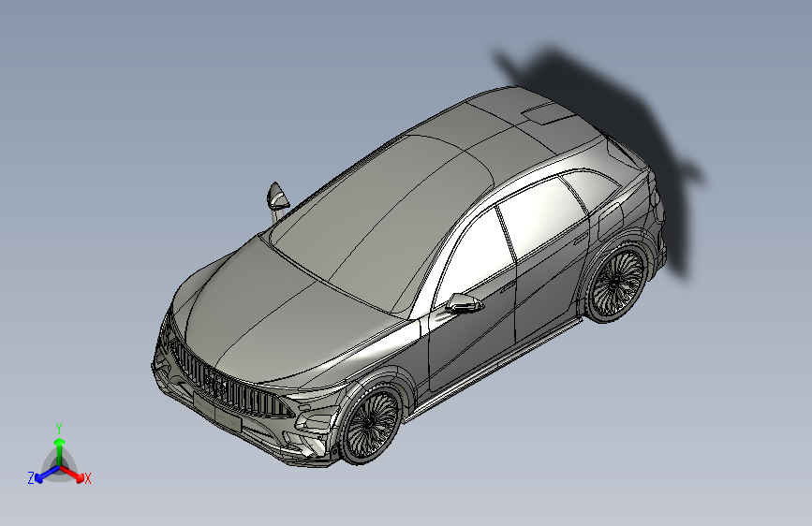Select the driver-side mirror near the front door
812x526 pixels.
465,303
